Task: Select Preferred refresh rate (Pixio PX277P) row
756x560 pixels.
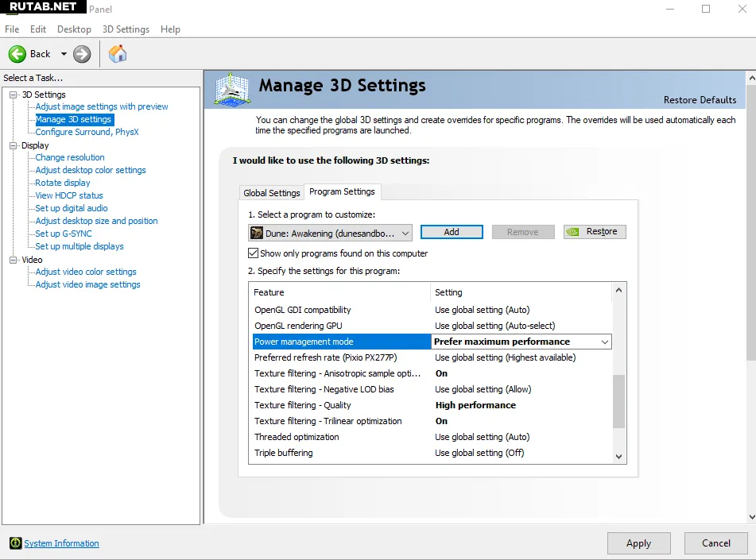Action: 432,357
